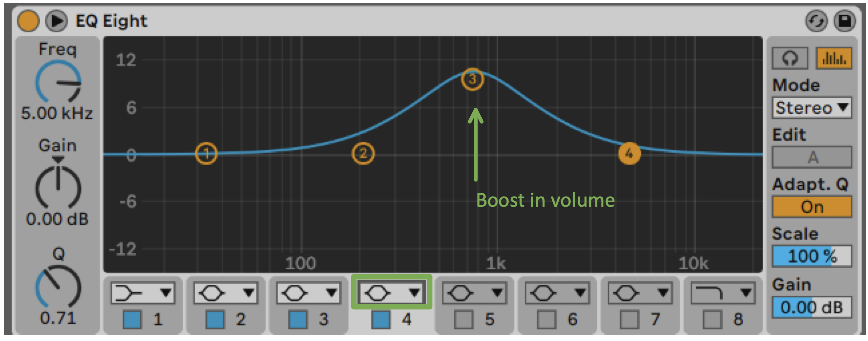The height and width of the screenshot is (341, 868).
Task: Click the 0.00 dB value under Gain knob
Action: pyautogui.click(x=57, y=219)
